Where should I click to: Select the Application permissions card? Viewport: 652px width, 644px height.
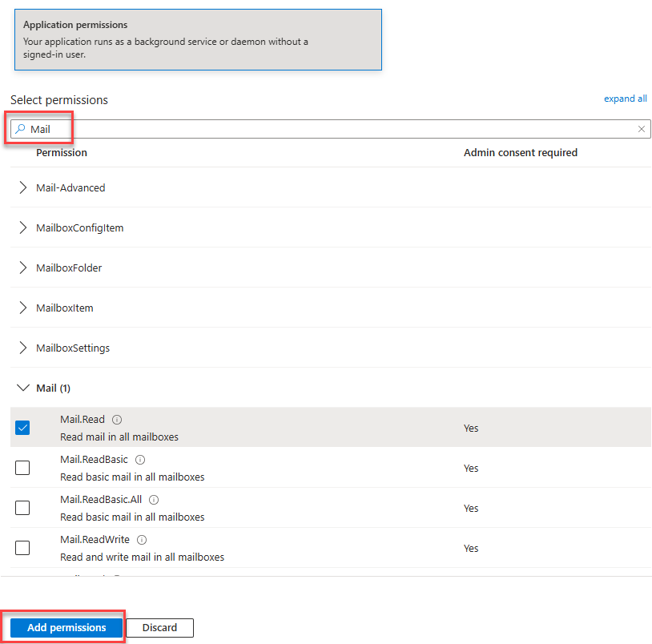198,40
